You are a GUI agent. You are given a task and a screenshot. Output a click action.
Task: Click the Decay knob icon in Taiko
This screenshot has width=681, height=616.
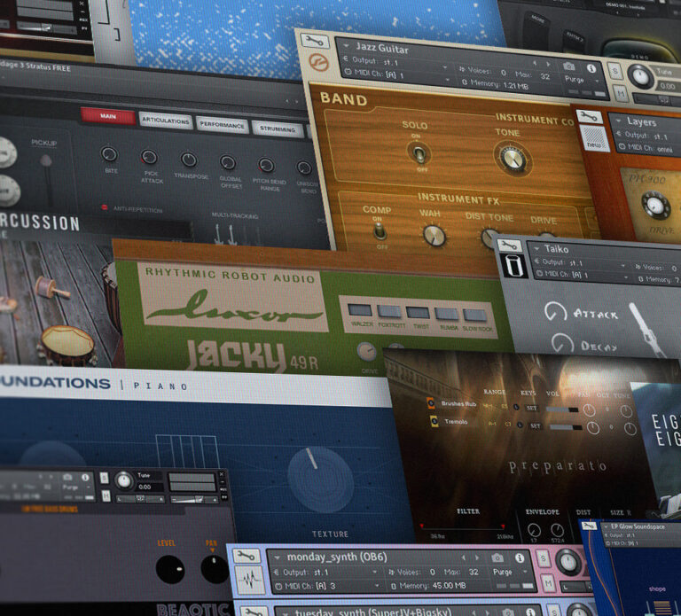coord(562,343)
